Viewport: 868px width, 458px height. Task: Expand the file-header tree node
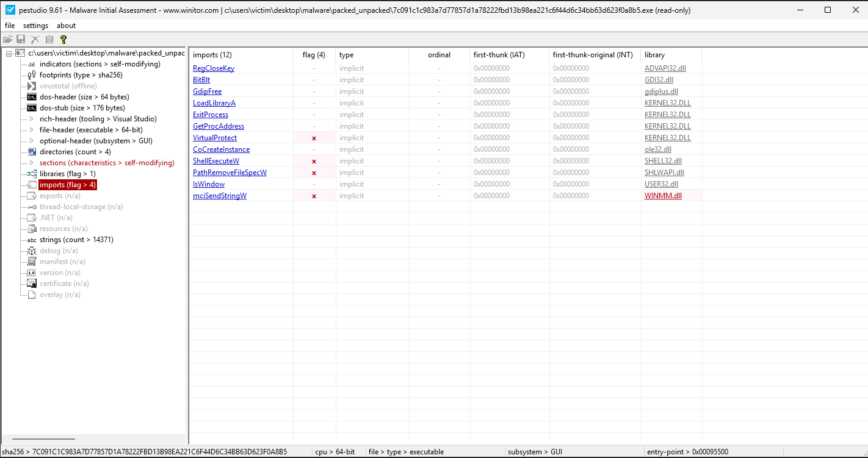tap(32, 130)
